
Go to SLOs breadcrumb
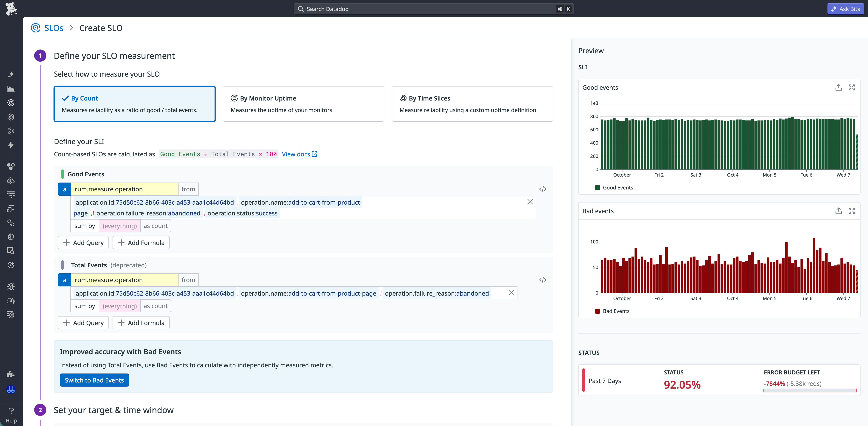click(x=54, y=28)
